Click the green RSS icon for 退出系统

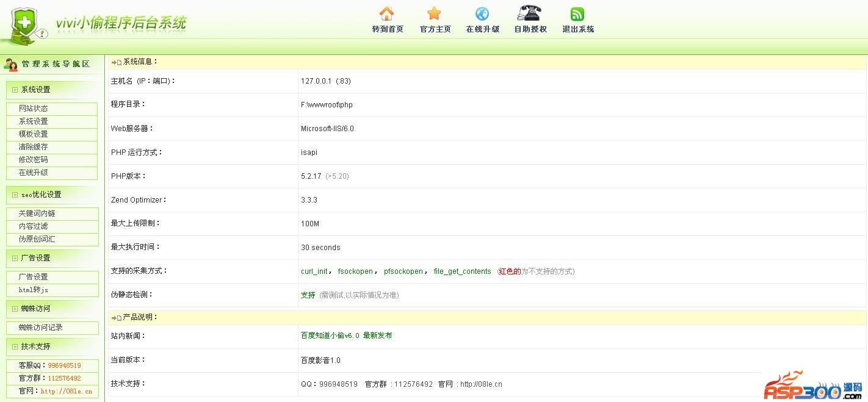point(577,13)
